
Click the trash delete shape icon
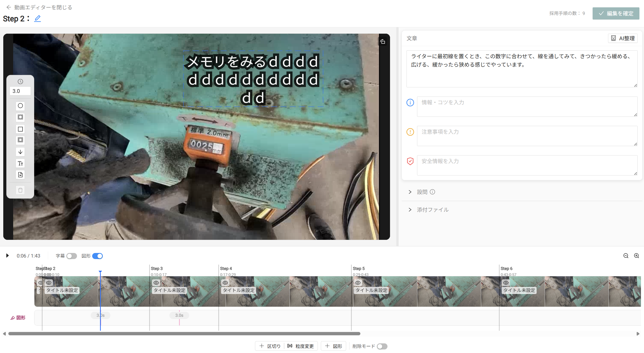point(20,190)
